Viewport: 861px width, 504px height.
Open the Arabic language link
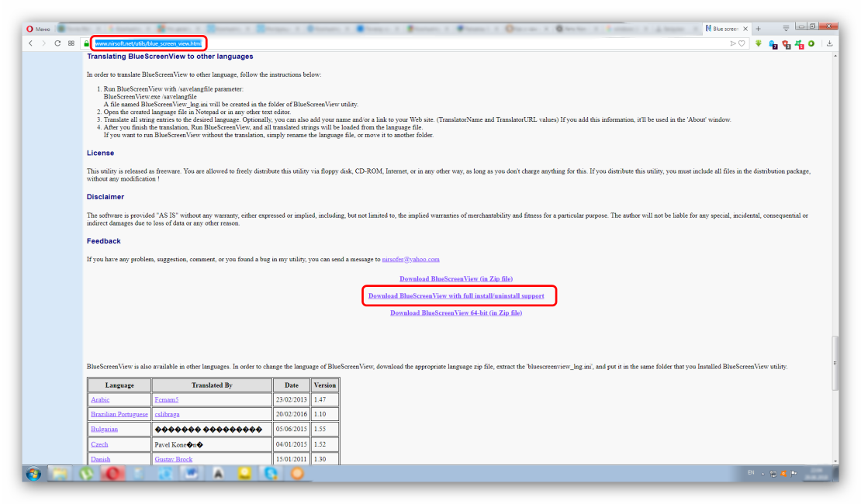coord(100,399)
